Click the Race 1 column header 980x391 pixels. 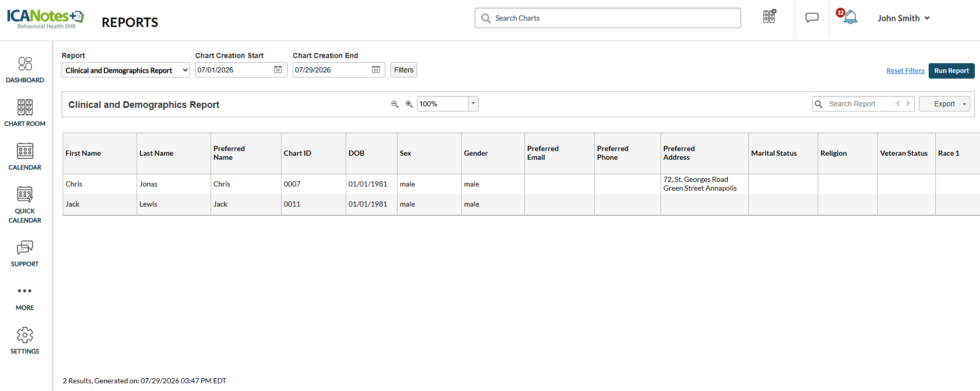958,153
